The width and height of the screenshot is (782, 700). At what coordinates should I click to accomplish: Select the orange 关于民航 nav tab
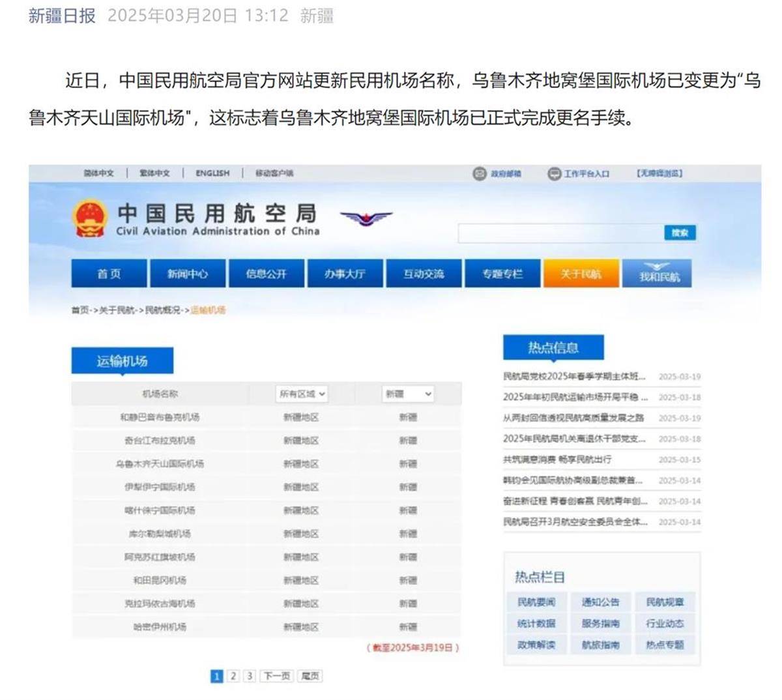tap(581, 274)
